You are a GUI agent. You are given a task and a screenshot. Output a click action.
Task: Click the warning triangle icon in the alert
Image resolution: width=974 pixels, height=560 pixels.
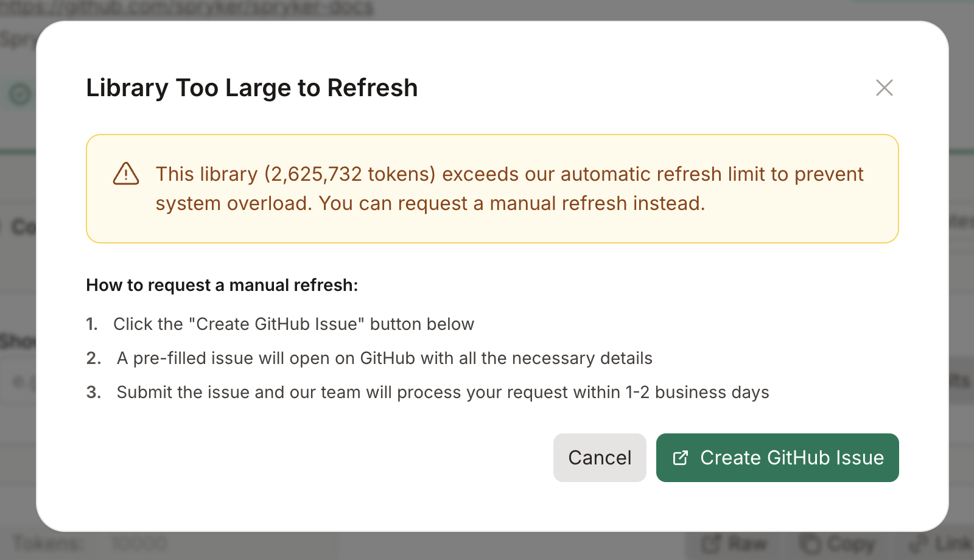pos(125,175)
